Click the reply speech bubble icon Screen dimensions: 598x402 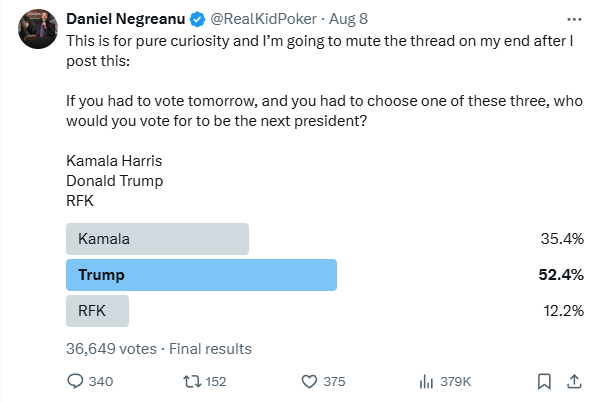(75, 381)
